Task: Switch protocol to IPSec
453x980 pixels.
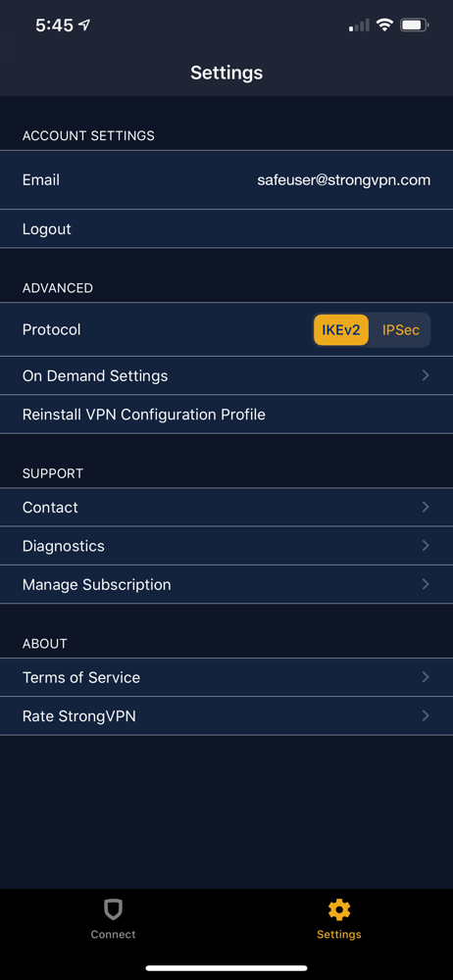Action: (401, 330)
